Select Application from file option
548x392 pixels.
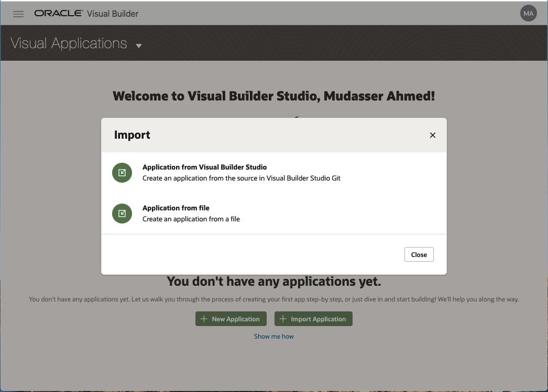(x=176, y=208)
